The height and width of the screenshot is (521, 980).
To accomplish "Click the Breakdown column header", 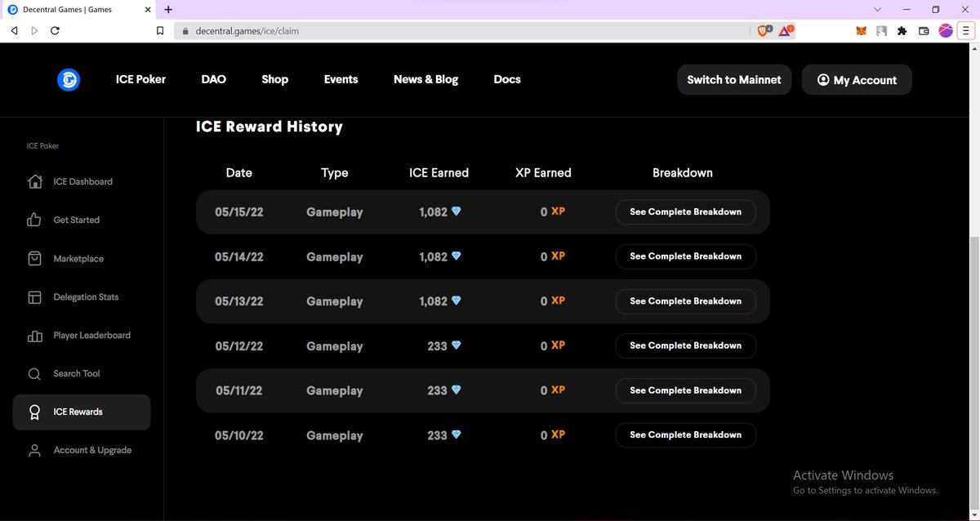I will coord(683,173).
